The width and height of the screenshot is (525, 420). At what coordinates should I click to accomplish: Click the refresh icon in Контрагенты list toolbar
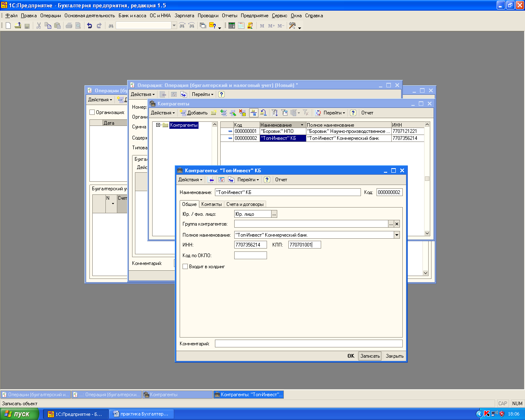click(x=318, y=113)
